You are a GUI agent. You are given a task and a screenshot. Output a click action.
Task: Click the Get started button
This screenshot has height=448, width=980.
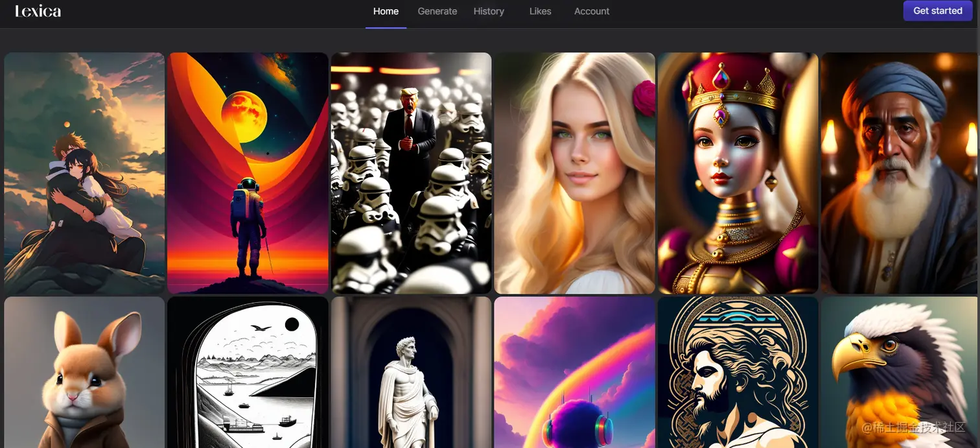(937, 11)
